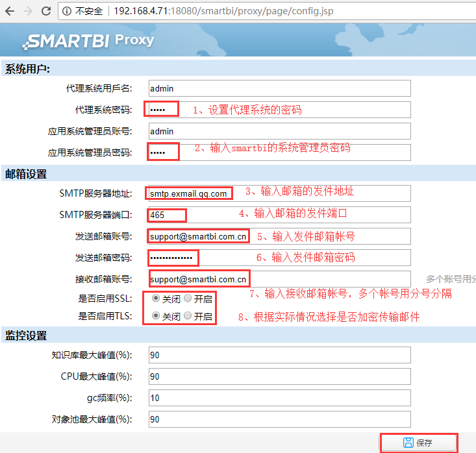Click the SMTP服务器地址 label

coord(95,193)
